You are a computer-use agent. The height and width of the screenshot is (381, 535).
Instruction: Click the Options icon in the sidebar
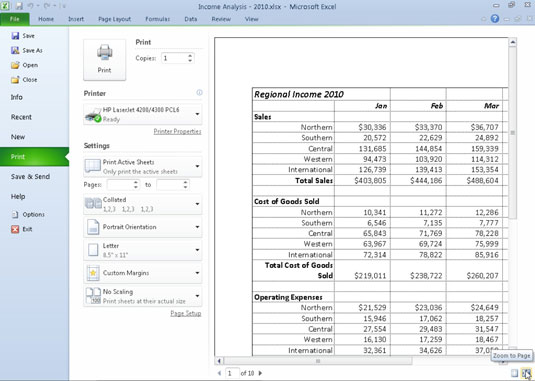tap(15, 214)
